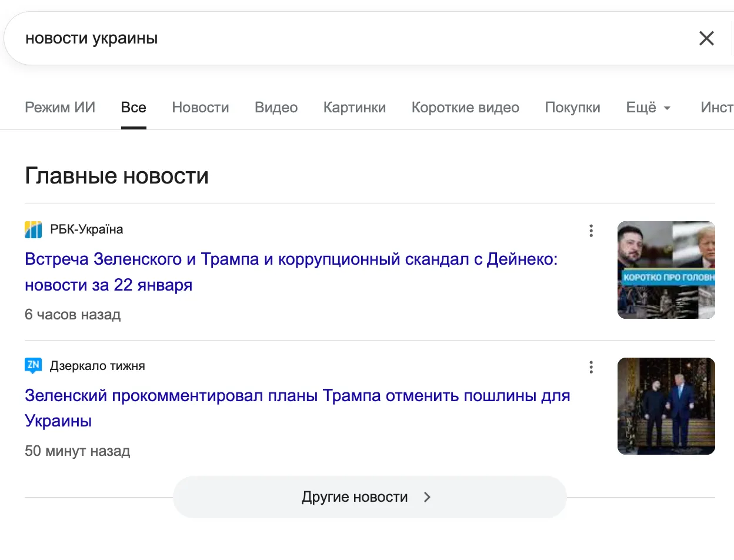Switch to the Картинки tab
734x560 pixels.
(354, 108)
